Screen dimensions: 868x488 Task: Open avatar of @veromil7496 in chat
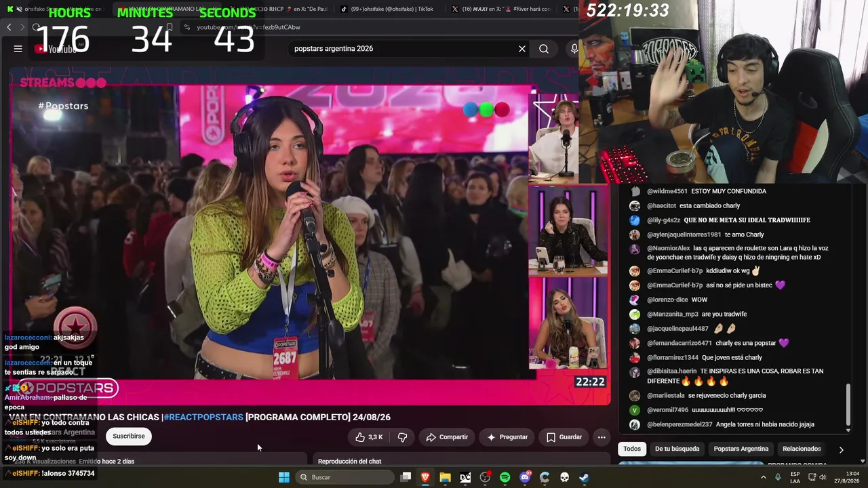[x=635, y=410]
